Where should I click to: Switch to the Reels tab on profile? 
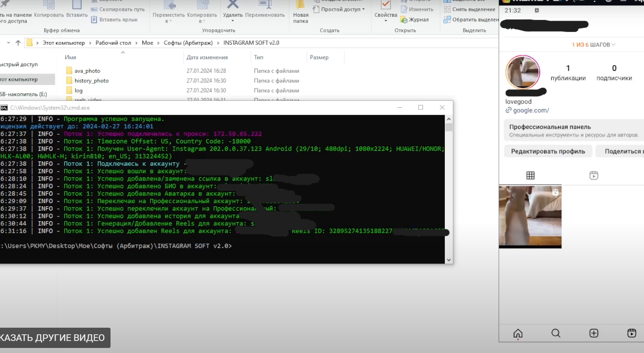click(593, 176)
